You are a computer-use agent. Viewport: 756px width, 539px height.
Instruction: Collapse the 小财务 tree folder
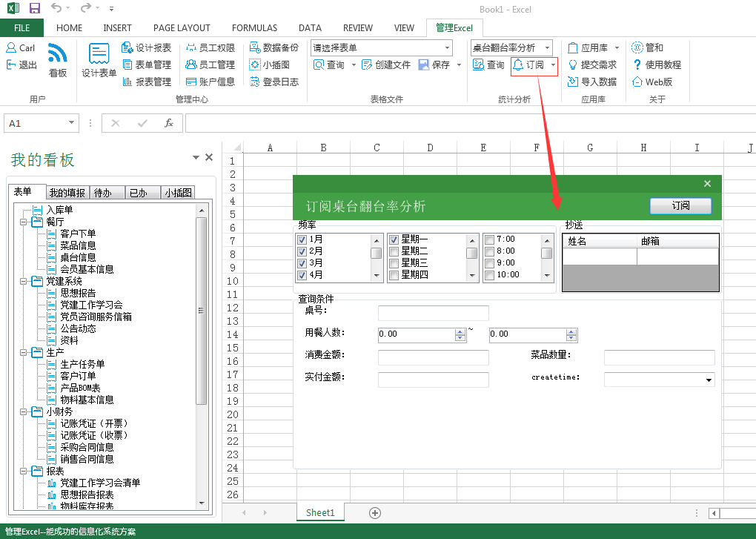coord(23,412)
